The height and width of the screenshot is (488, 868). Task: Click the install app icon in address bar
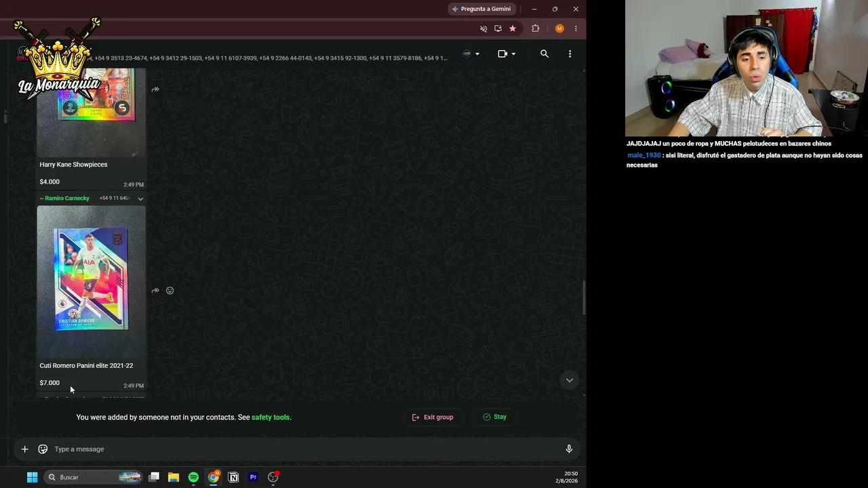pyautogui.click(x=498, y=28)
